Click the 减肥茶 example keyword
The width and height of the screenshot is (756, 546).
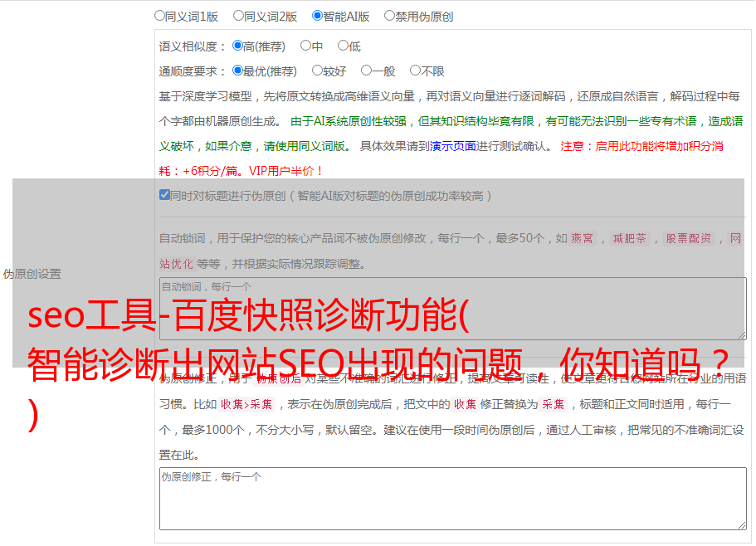(x=630, y=238)
